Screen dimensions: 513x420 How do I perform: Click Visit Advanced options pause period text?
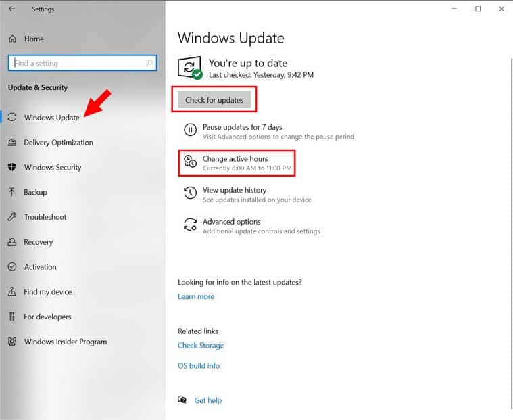coord(278,137)
